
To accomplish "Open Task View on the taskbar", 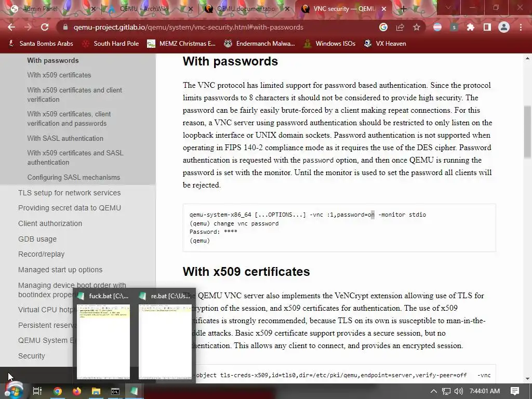I will pos(37,391).
